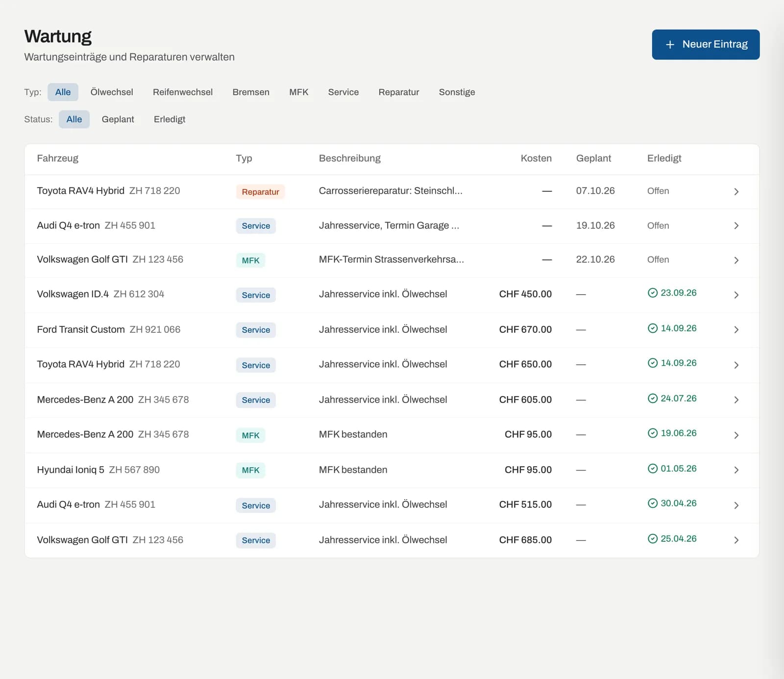
Task: Open Hyundai Ioniq 5 row chevron
Action: point(736,470)
